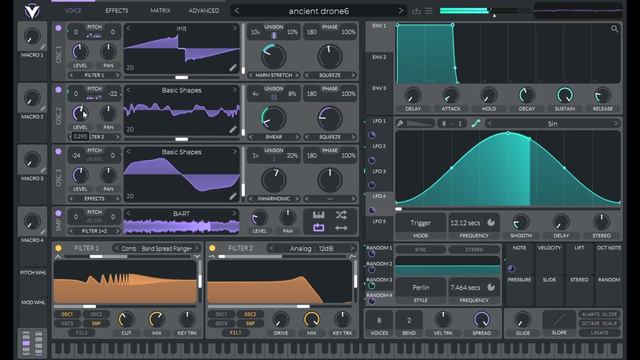Click the VOICES count field showing 8
The image size is (640, 360).
click(379, 320)
